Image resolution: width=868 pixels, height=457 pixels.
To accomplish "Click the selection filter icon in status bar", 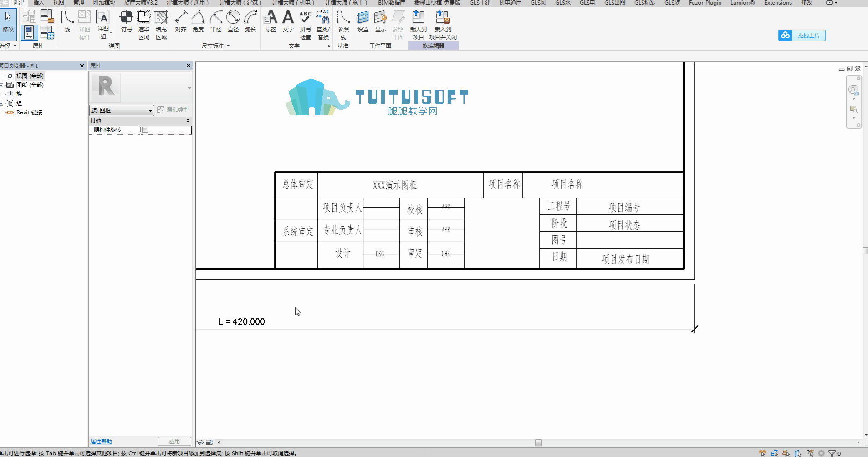I will tap(832, 453).
